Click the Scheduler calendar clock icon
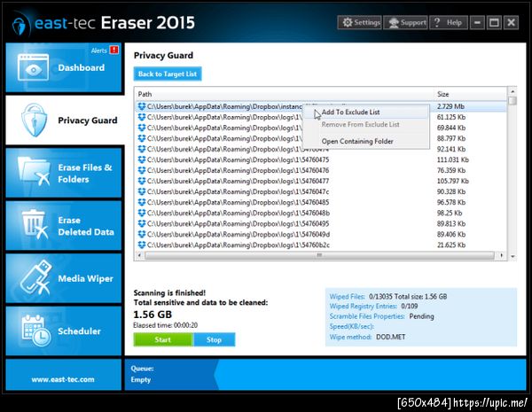The image size is (532, 412). pyautogui.click(x=36, y=330)
